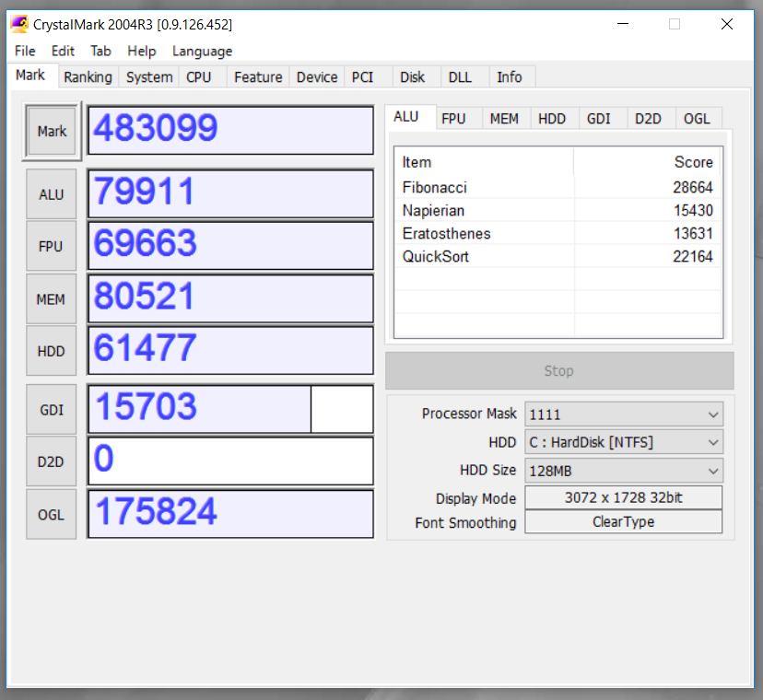Image resolution: width=763 pixels, height=700 pixels.
Task: Select the OGL results sub-tab
Action: point(697,119)
